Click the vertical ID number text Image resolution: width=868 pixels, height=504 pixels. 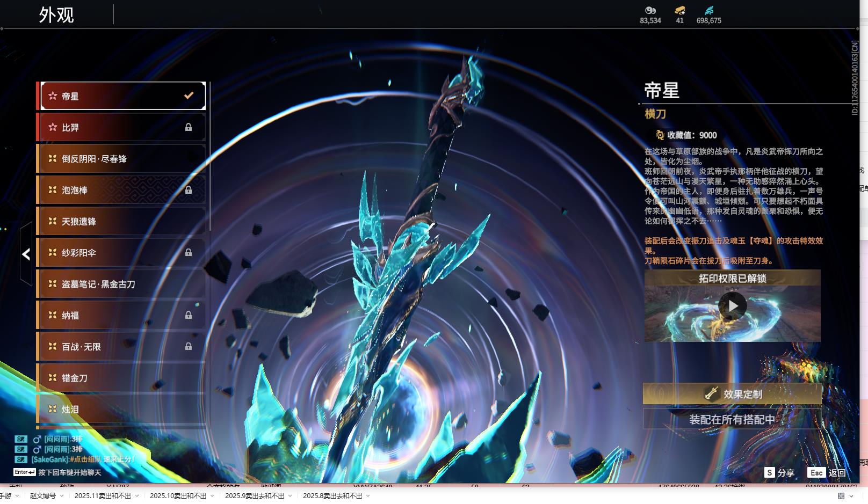pyautogui.click(x=855, y=78)
